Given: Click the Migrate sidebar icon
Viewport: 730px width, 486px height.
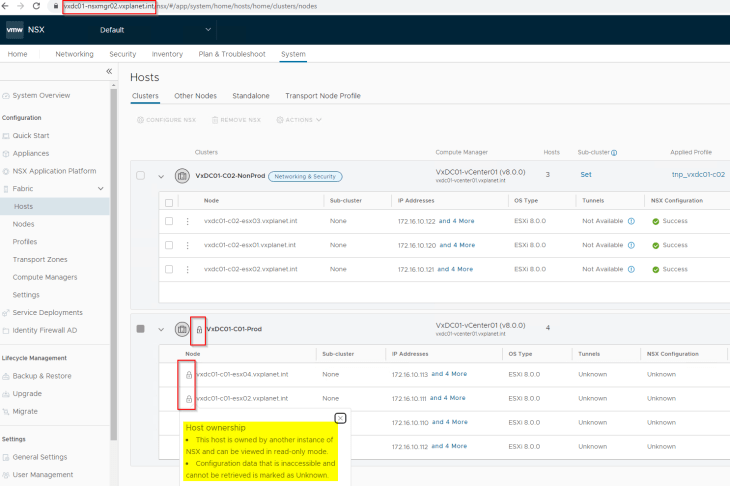Looking at the screenshot, I should (x=6, y=411).
